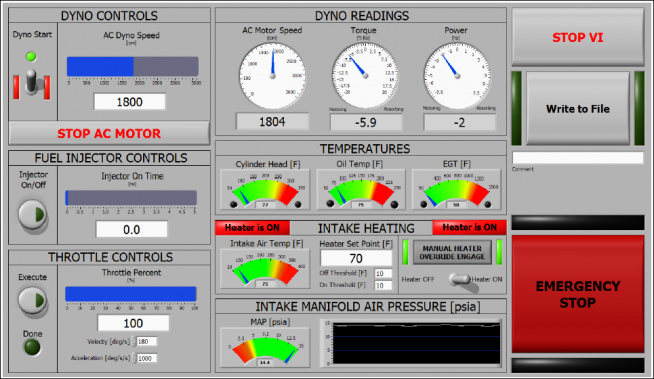Toggle the Injector On/Off round button
654x379 pixels.
(x=33, y=215)
